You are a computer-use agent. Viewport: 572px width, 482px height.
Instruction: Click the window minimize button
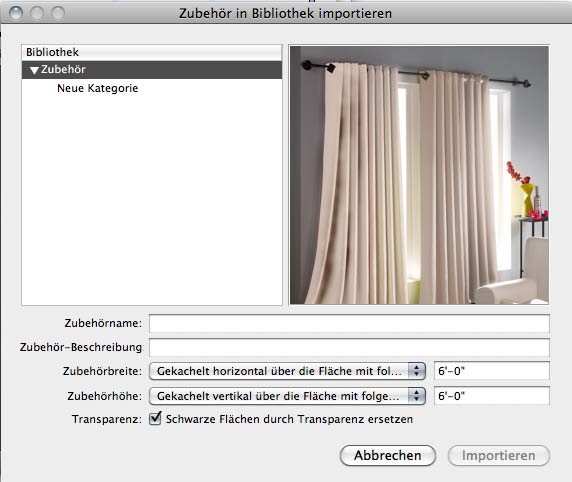[x=37, y=13]
